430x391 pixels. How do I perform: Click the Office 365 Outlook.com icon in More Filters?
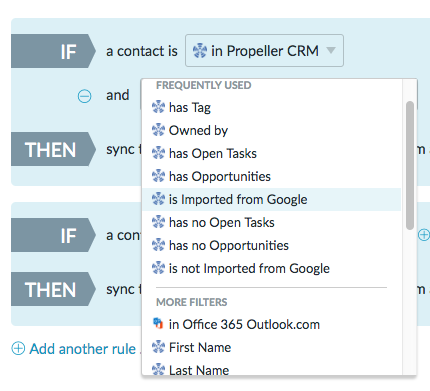tap(158, 324)
